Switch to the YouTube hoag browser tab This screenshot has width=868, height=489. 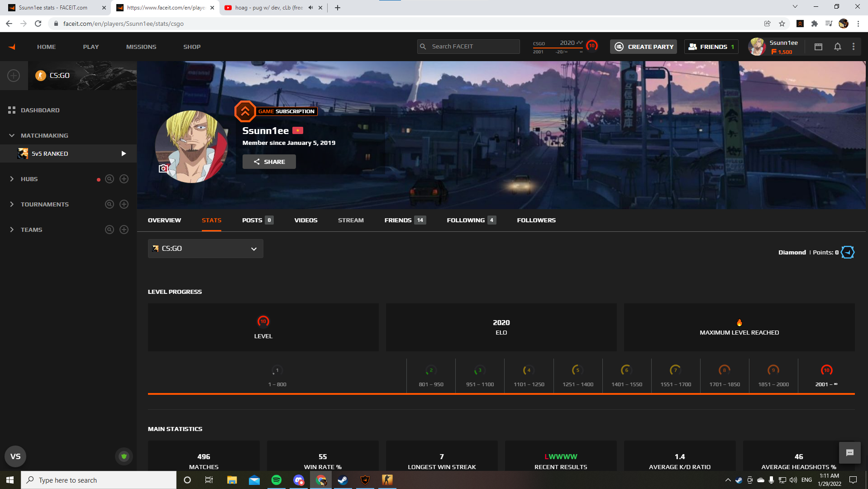[269, 8]
